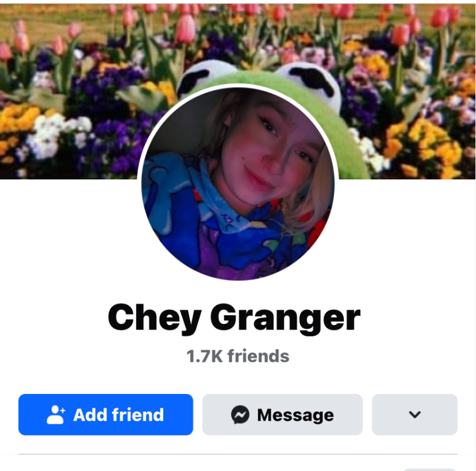Open a chat using the Message button

[x=282, y=415]
